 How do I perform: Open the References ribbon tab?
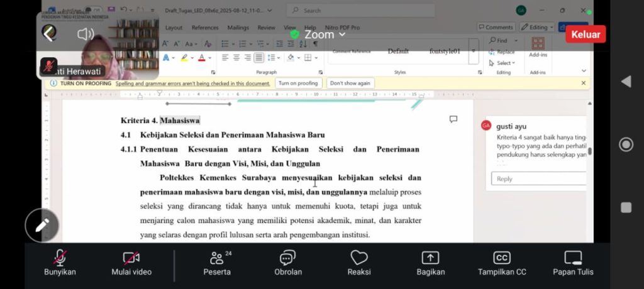(205, 28)
